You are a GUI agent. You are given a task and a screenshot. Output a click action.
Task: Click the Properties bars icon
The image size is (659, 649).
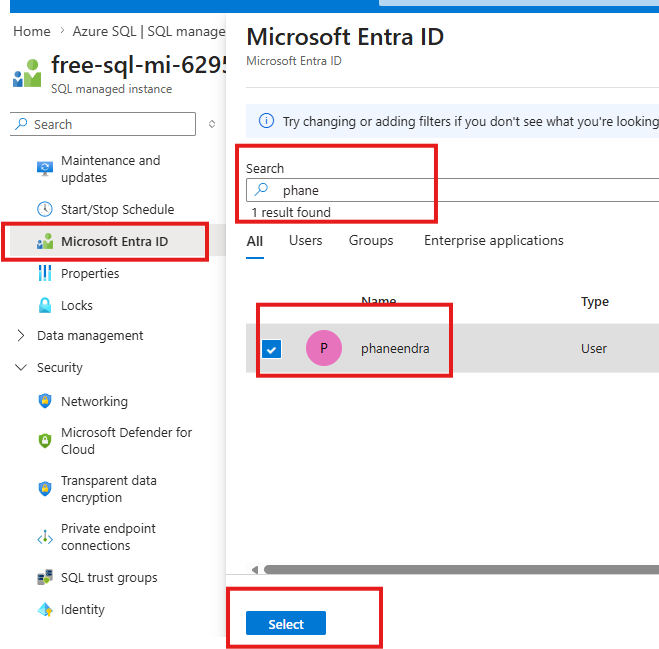[x=45, y=273]
